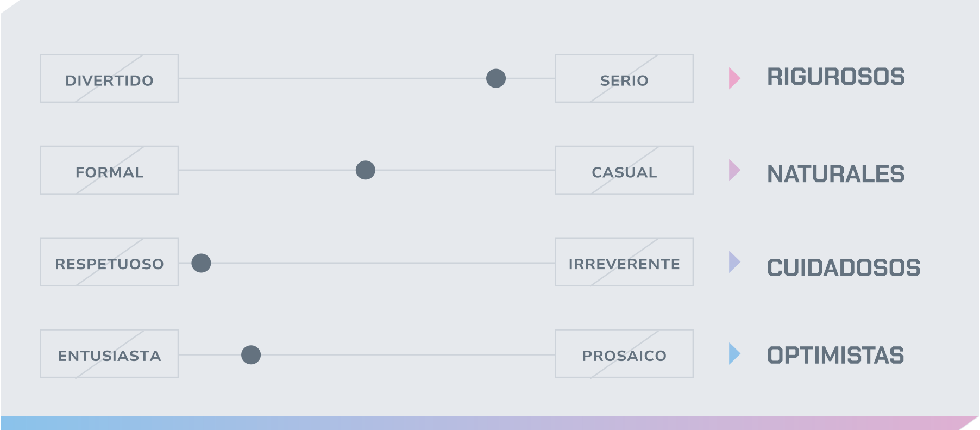Click the OPTIMISTAS heading
Image resolution: width=980 pixels, height=430 pixels.
click(x=835, y=356)
